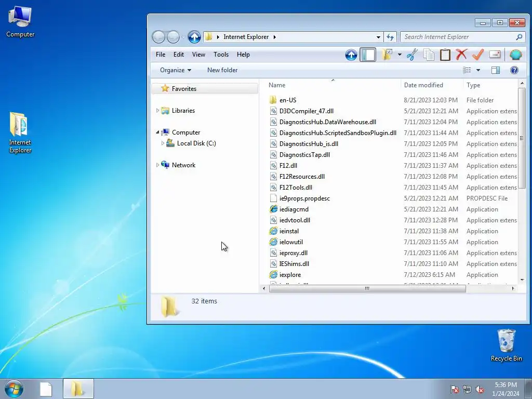Click the Email envelope toolbar icon

click(495, 55)
